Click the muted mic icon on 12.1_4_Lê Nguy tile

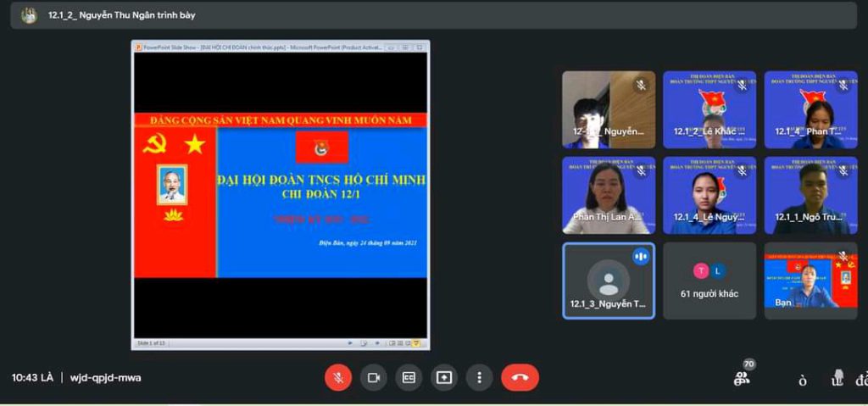742,171
